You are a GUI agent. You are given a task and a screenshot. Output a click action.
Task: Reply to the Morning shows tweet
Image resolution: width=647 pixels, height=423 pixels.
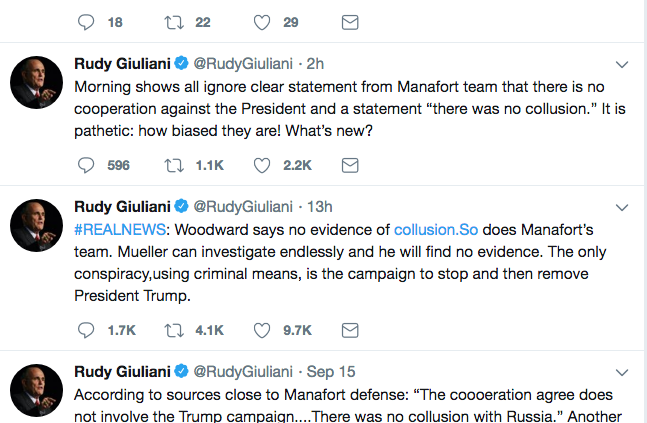click(86, 165)
